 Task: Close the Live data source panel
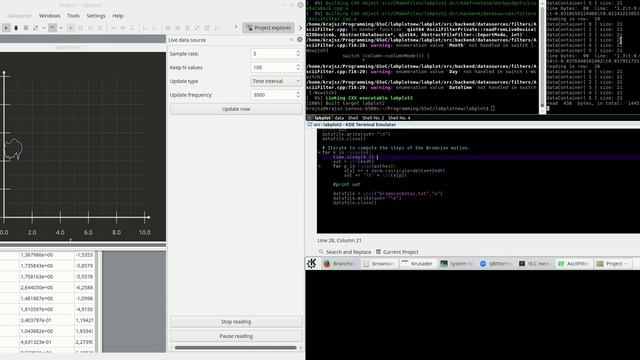(x=300, y=40)
